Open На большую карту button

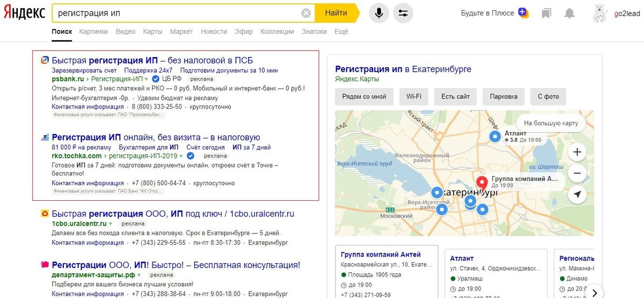click(x=551, y=123)
